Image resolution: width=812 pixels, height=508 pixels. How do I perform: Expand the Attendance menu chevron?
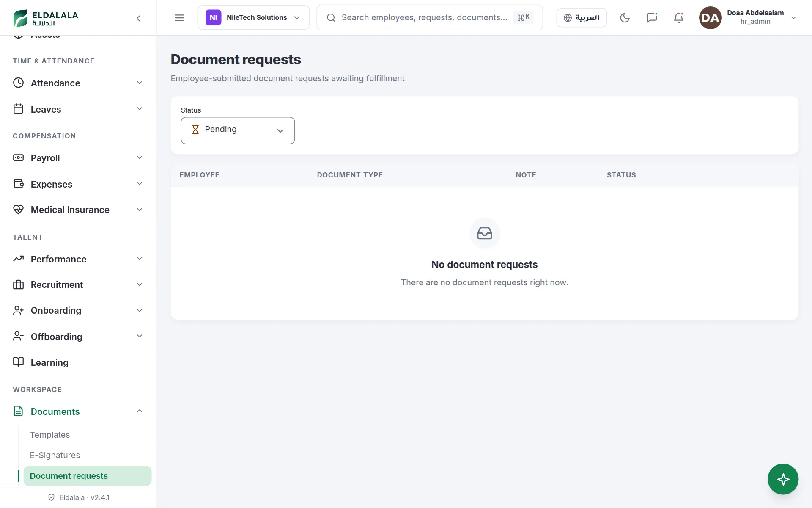tap(140, 83)
